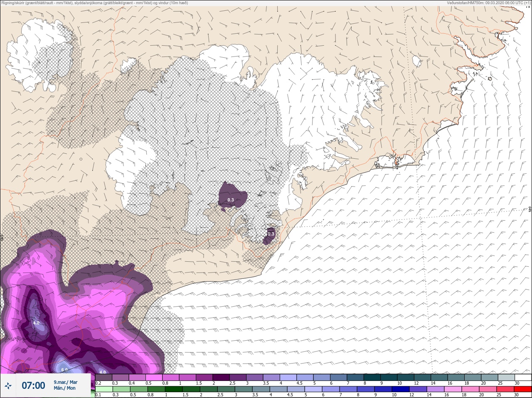Pick the dark navy swatch after 10 in the bottom legend

(x=401, y=389)
